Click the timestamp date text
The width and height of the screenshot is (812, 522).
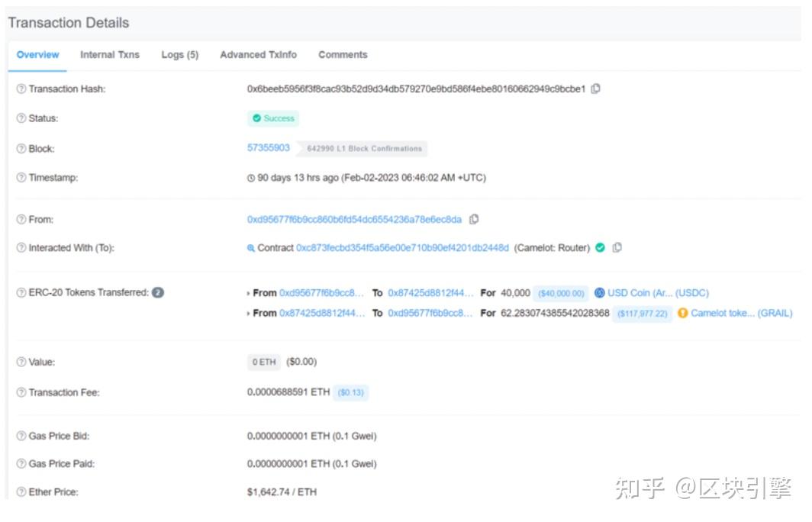click(x=372, y=178)
